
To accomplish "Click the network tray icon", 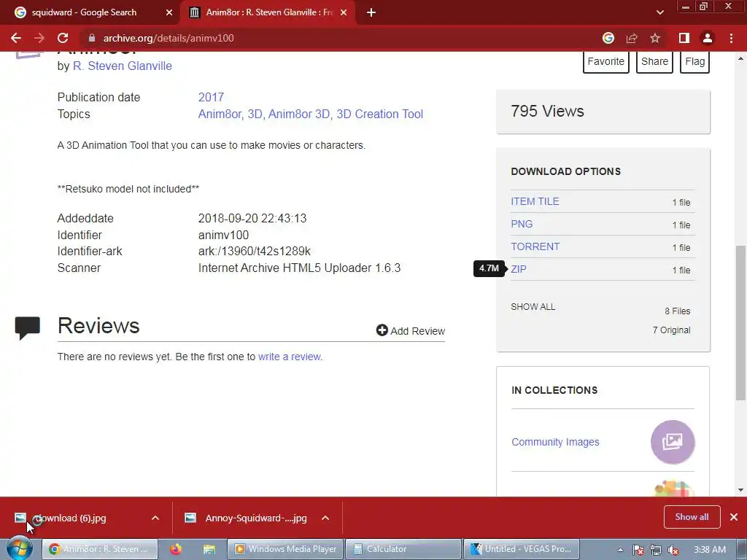I will tap(656, 550).
